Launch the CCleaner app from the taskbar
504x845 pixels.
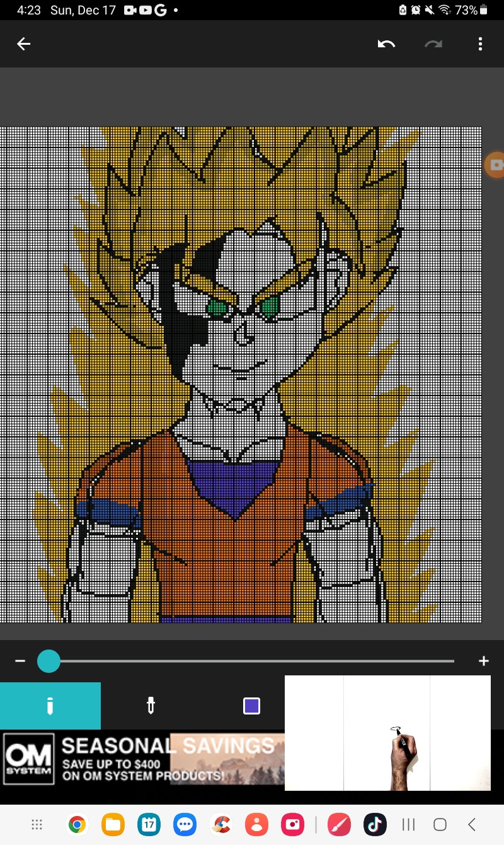(x=221, y=824)
